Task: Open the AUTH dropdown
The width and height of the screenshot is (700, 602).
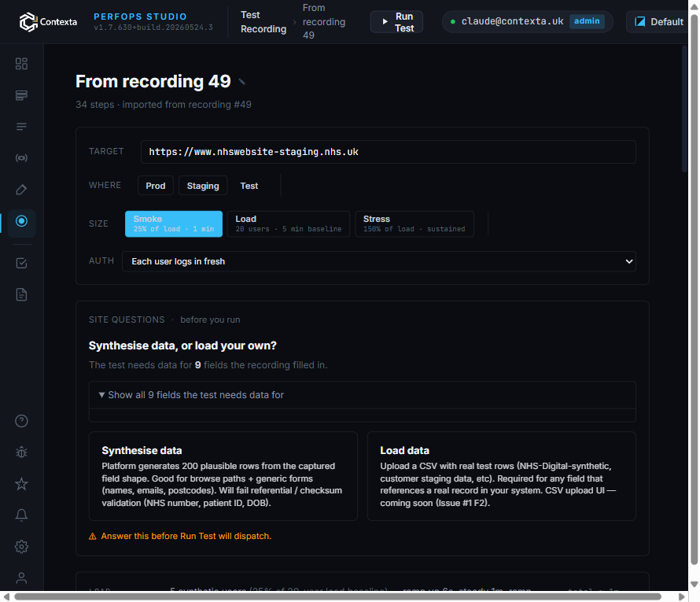Action: (x=379, y=262)
